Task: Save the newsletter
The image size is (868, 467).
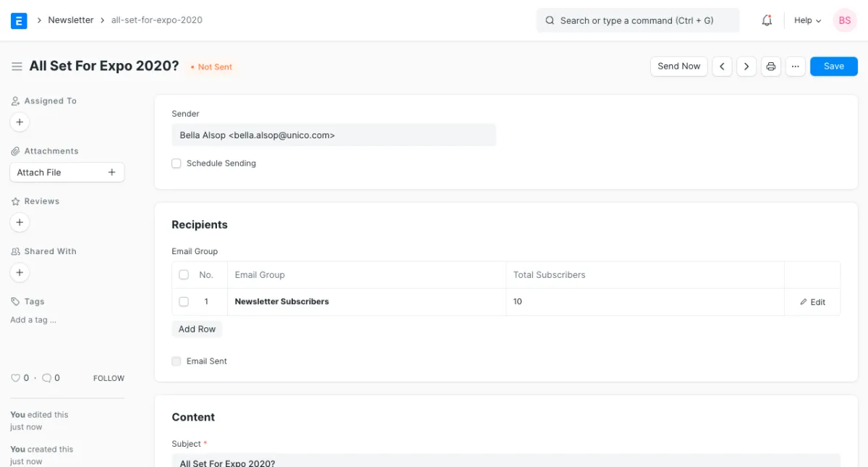Action: pyautogui.click(x=834, y=67)
